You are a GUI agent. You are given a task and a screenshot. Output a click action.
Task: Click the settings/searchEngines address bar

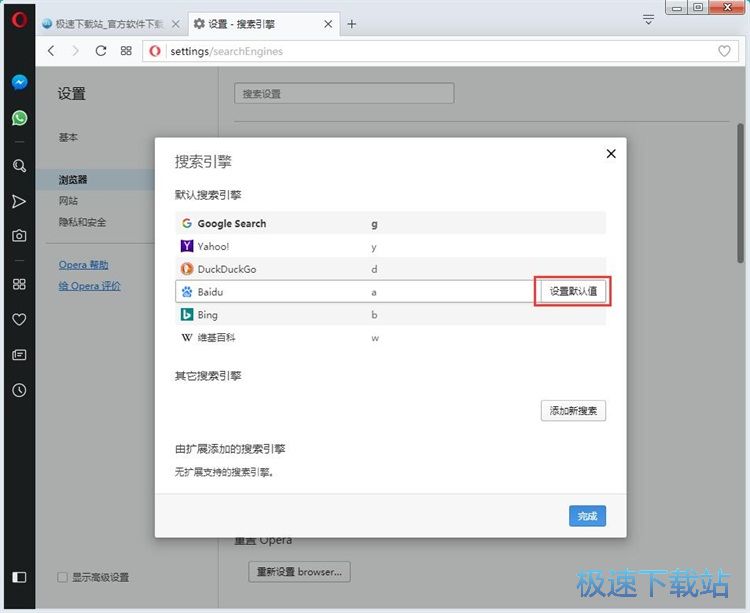point(440,51)
